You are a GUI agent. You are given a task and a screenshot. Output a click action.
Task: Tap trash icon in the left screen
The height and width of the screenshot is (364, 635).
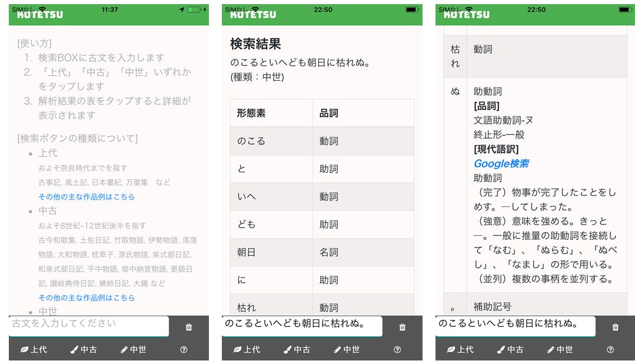pos(189,327)
